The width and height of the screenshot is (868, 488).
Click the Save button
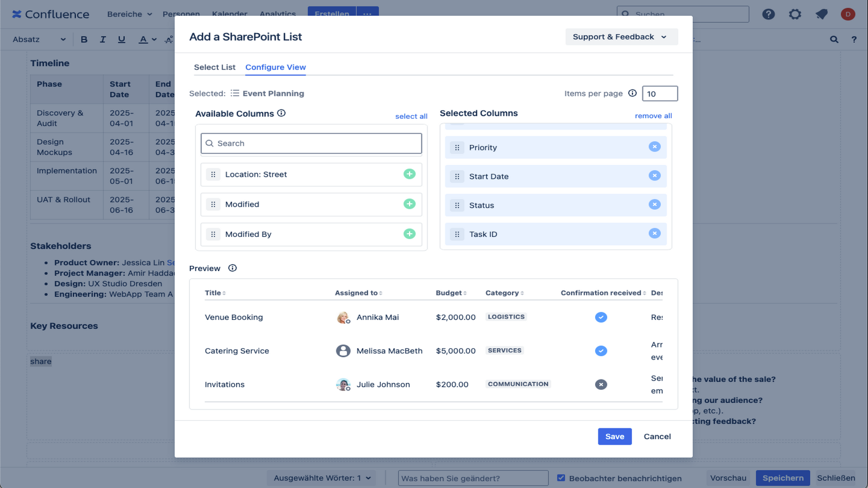(x=615, y=436)
